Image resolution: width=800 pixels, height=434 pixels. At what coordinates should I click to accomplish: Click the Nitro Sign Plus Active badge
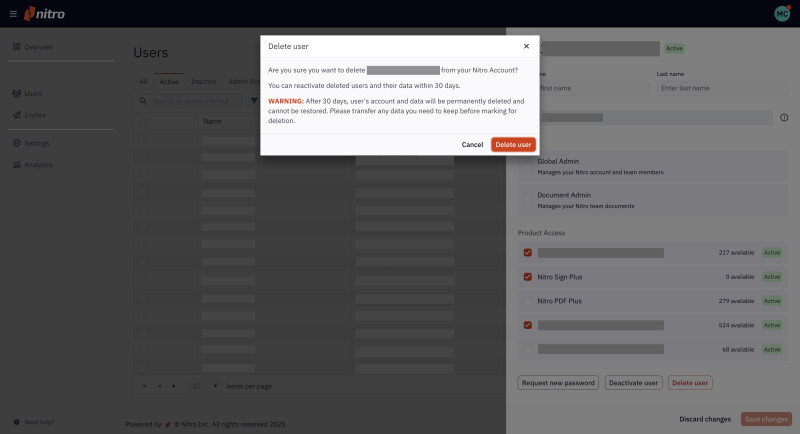772,277
